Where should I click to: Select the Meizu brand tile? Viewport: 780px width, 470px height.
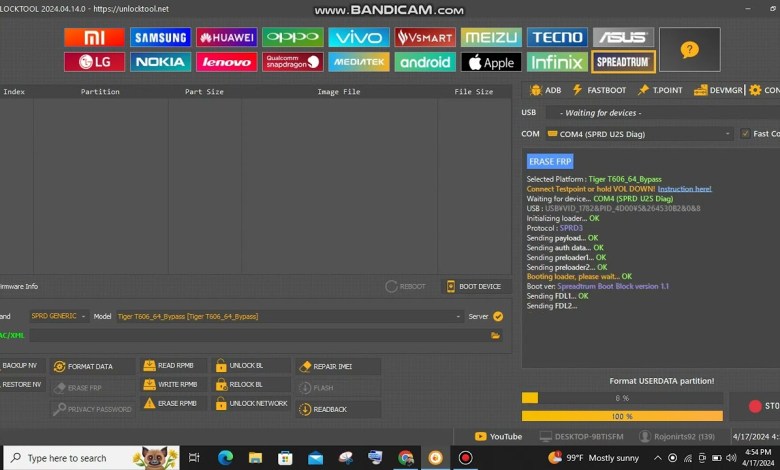(x=491, y=37)
